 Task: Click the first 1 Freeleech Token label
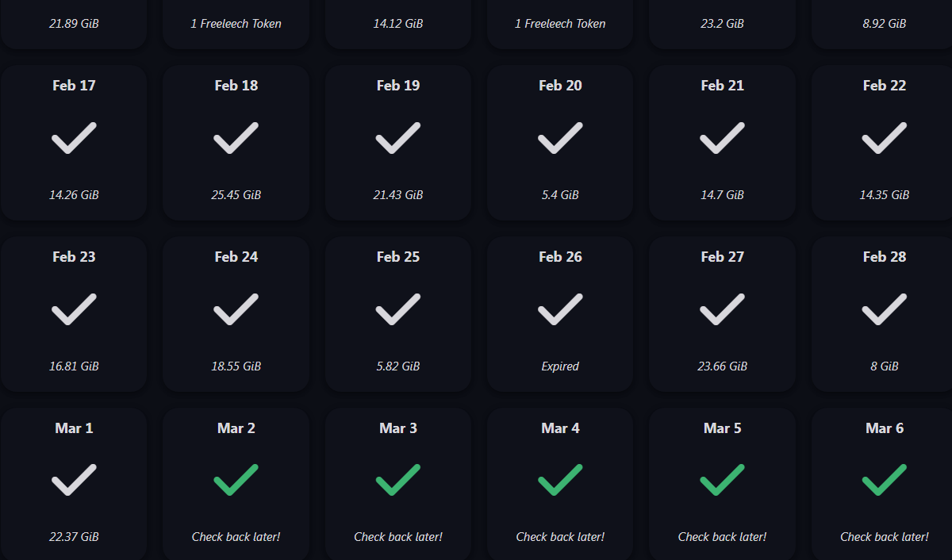pos(236,24)
